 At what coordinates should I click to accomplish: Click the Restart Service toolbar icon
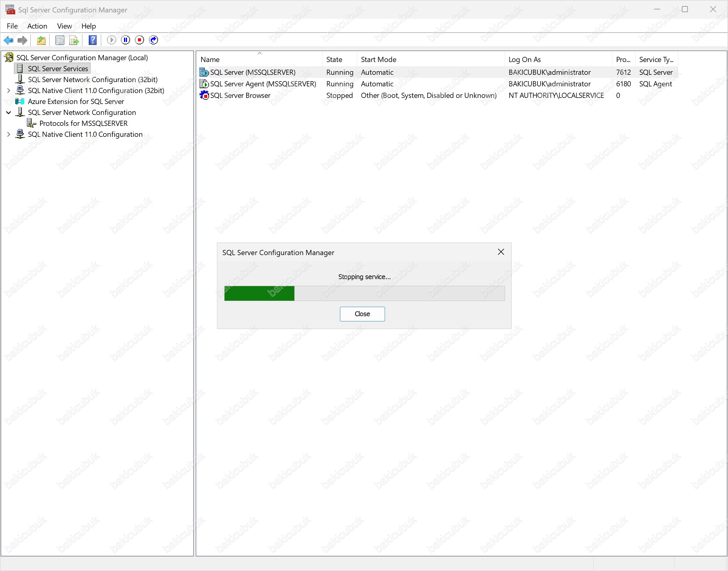[x=153, y=40]
